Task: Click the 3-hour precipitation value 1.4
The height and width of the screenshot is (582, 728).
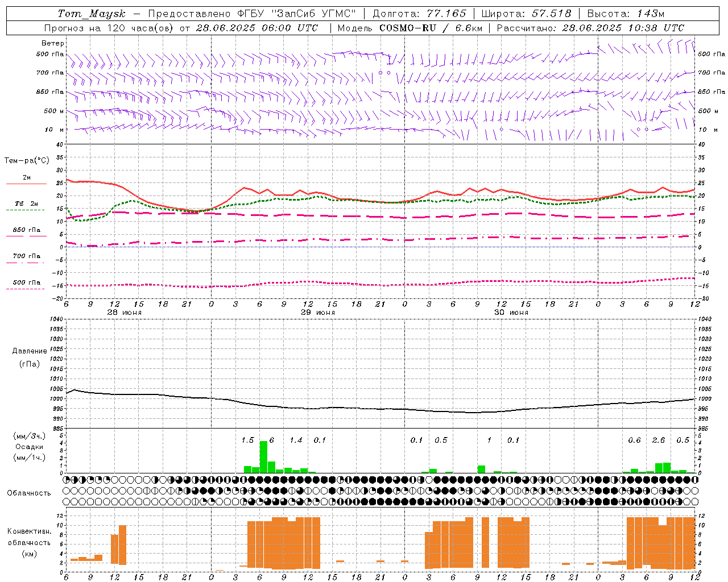Action: pos(296,440)
